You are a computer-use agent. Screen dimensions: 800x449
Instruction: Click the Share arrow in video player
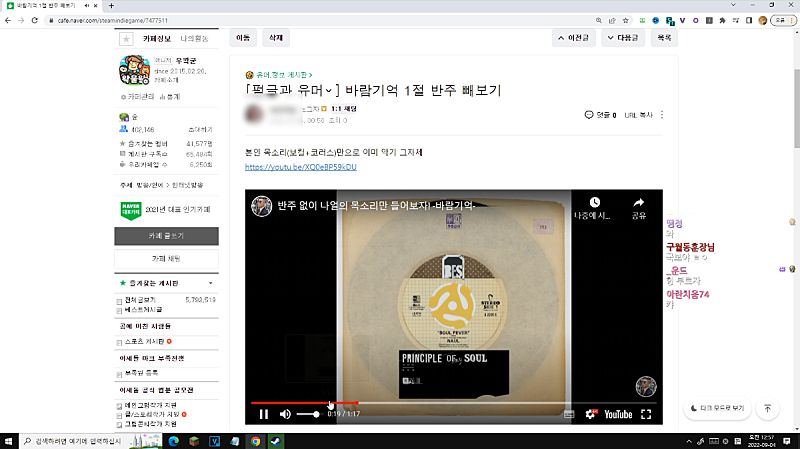click(x=639, y=202)
